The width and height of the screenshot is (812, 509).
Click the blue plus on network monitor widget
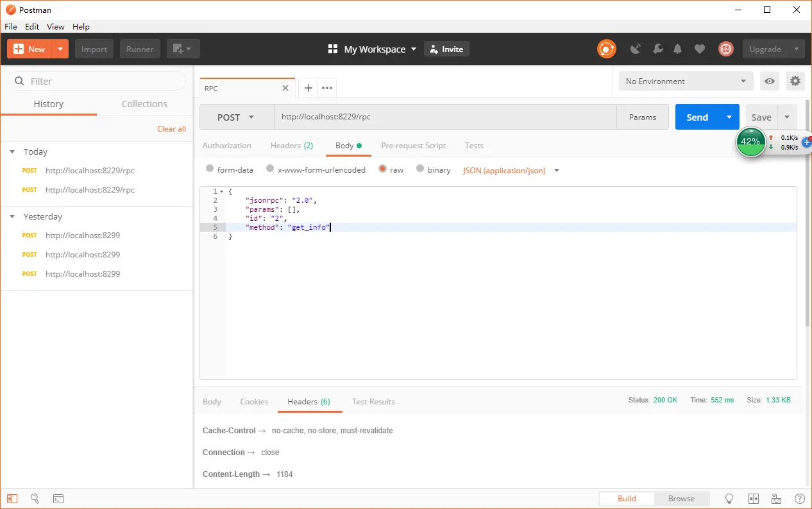[807, 142]
